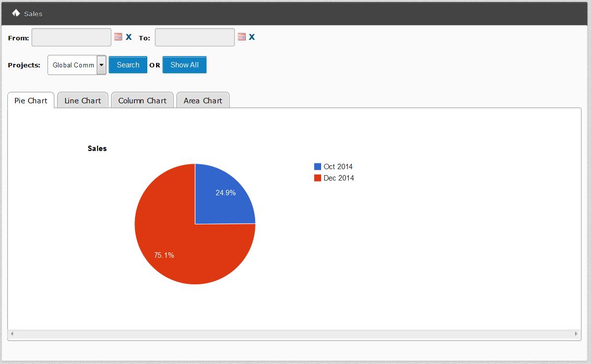View the Area Chart tab
Screen dimensions: 591x364
(x=203, y=100)
